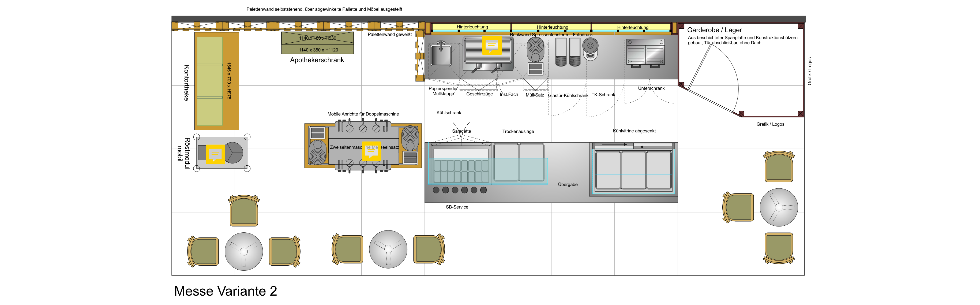Click the first SB-Service round dispenser
This screenshot has width=980, height=305.
pyautogui.click(x=436, y=190)
